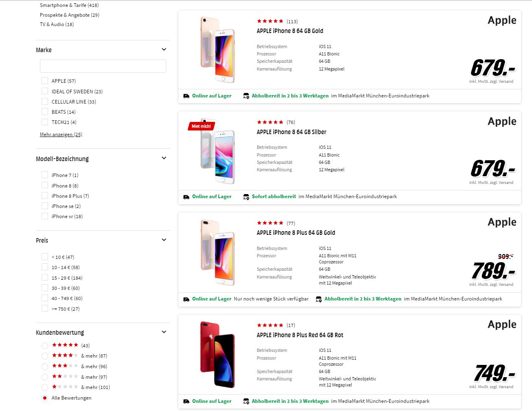Image resolution: width=532 pixels, height=411 pixels.
Task: Click the Mehr anzeigen (25) link
Action: [x=61, y=134]
